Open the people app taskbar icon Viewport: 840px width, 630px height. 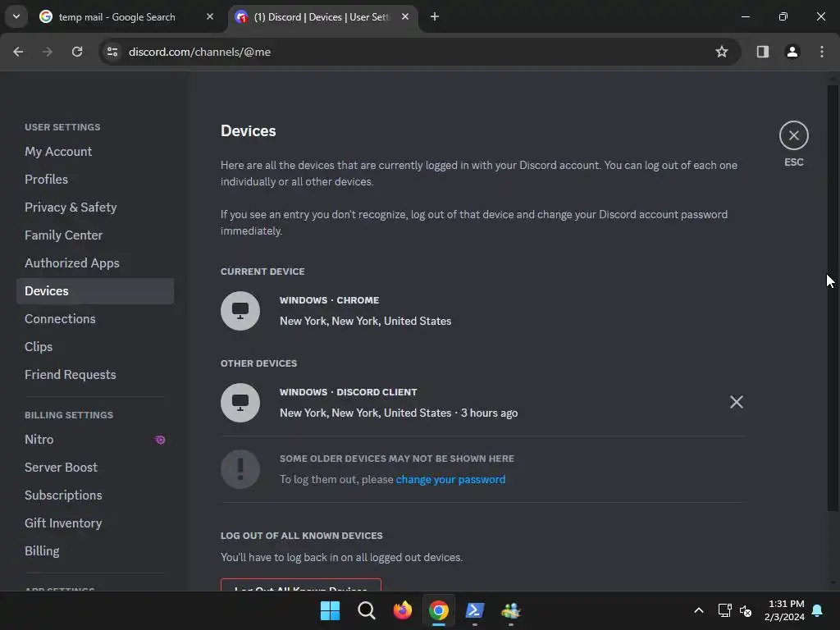pos(510,610)
